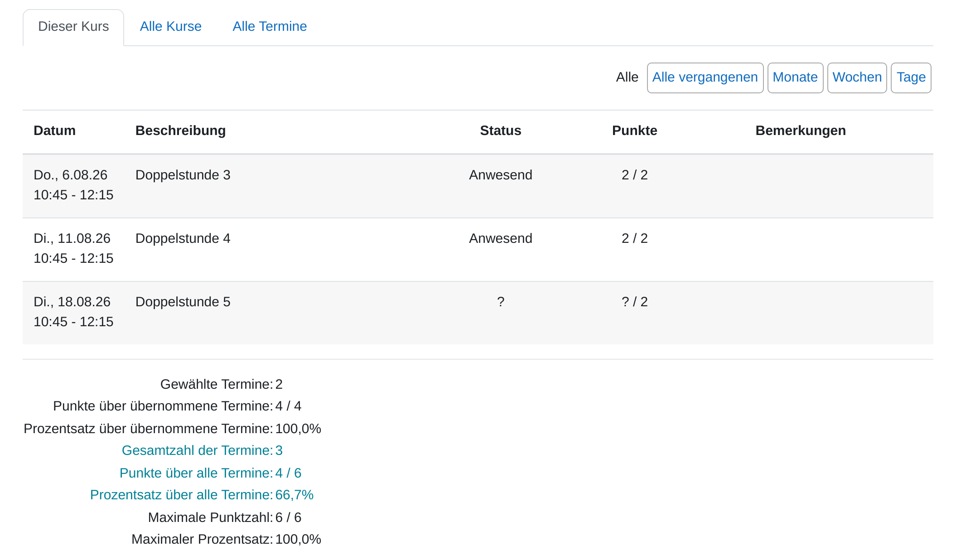Filter attendance by Tage

pyautogui.click(x=911, y=78)
